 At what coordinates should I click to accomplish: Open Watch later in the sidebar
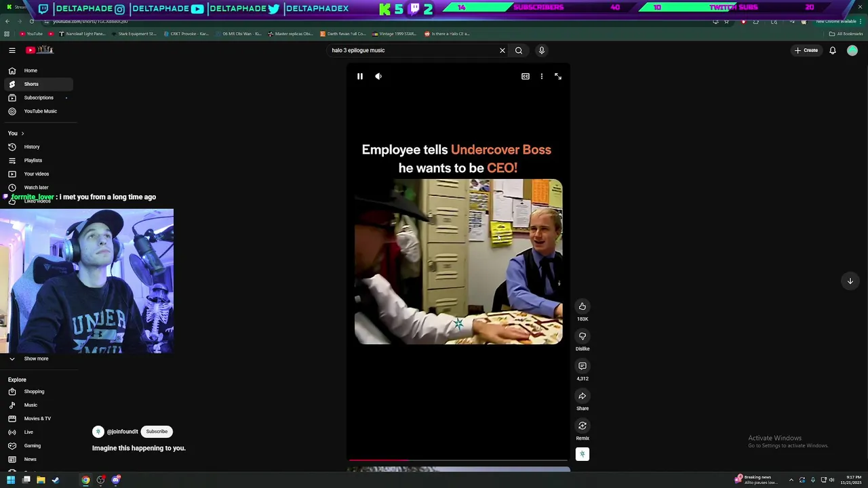pyautogui.click(x=38, y=188)
